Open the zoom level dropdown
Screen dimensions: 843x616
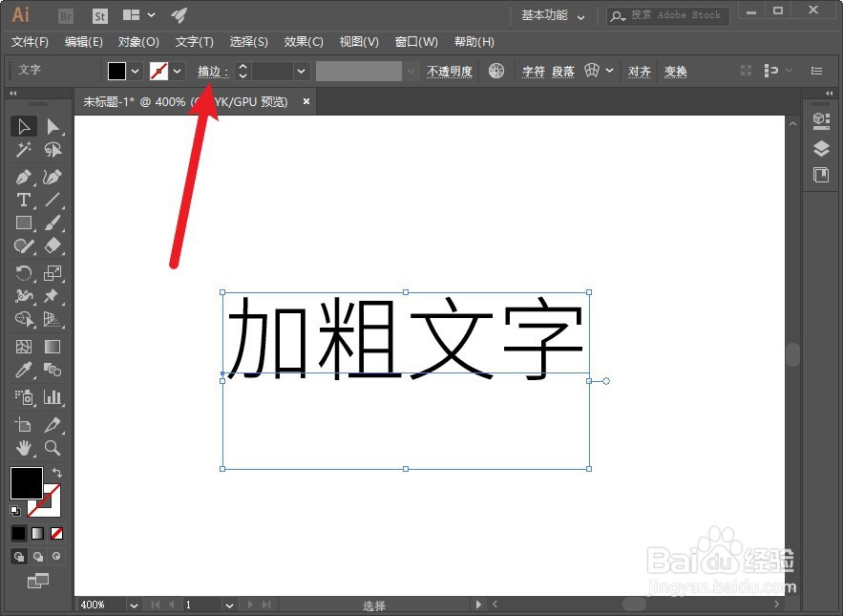point(134,605)
